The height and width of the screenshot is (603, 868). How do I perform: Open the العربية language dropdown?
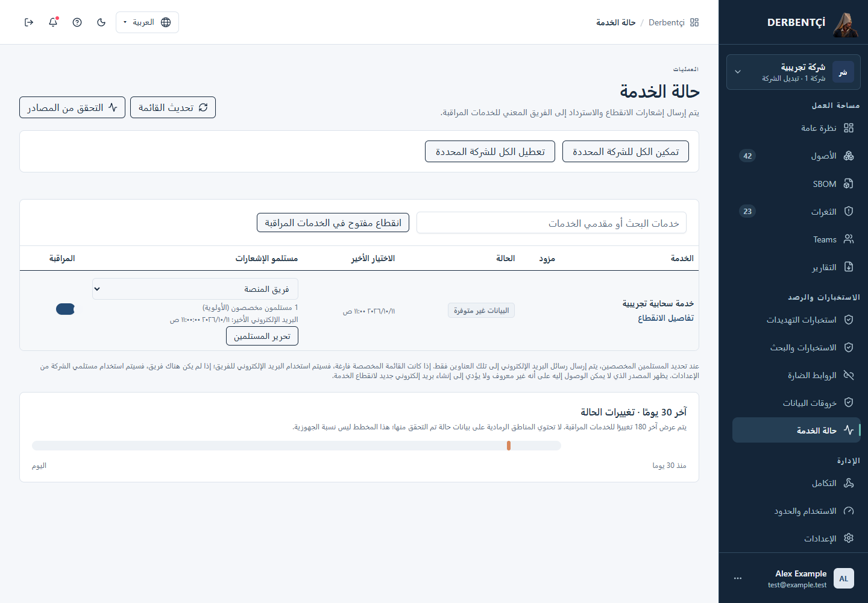[x=147, y=22]
